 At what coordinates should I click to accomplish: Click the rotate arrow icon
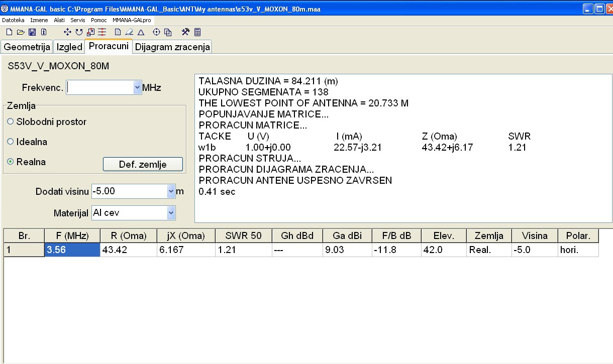point(79,32)
